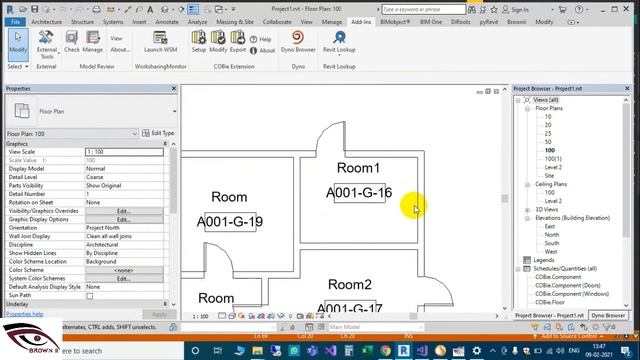Viewport: 640px width, 360px height.
Task: Toggle the Sun Path checkbox
Action: point(90,296)
